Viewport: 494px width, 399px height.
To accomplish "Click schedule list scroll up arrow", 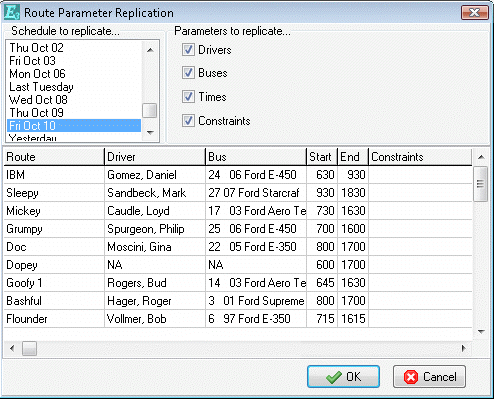I will [x=150, y=50].
